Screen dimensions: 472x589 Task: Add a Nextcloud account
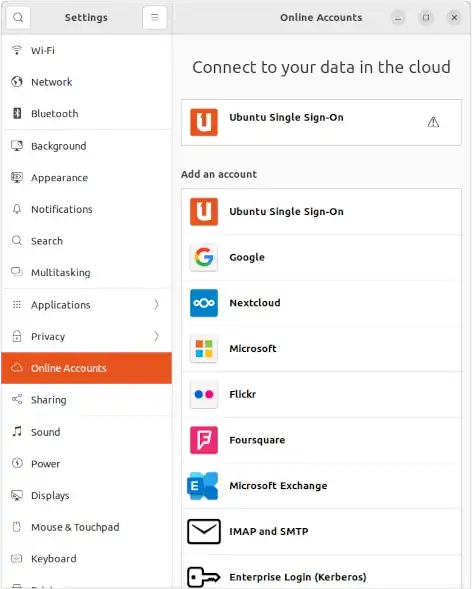pos(321,303)
